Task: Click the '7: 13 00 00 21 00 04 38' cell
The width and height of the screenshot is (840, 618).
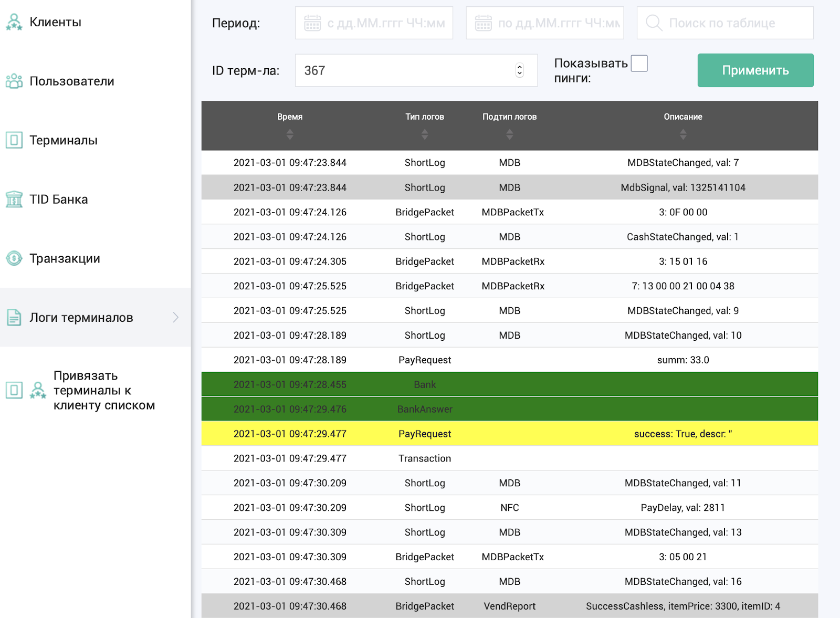Action: [683, 286]
